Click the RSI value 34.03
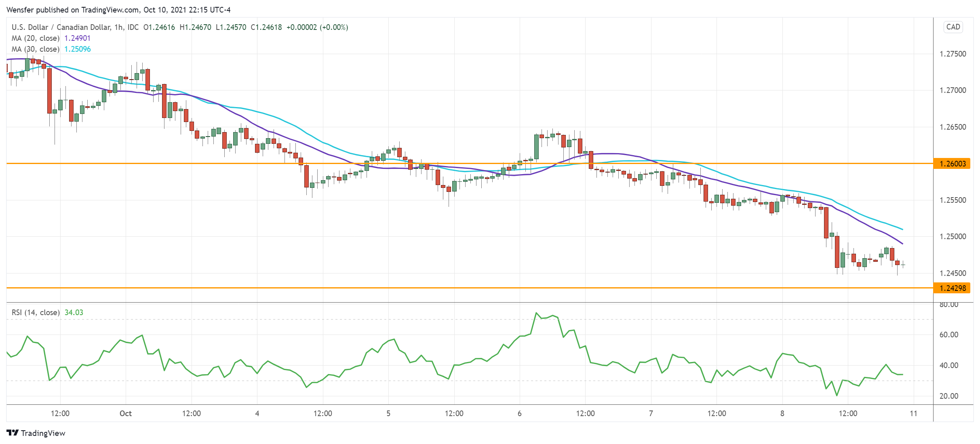Image resolution: width=980 pixels, height=444 pixels. (x=74, y=312)
